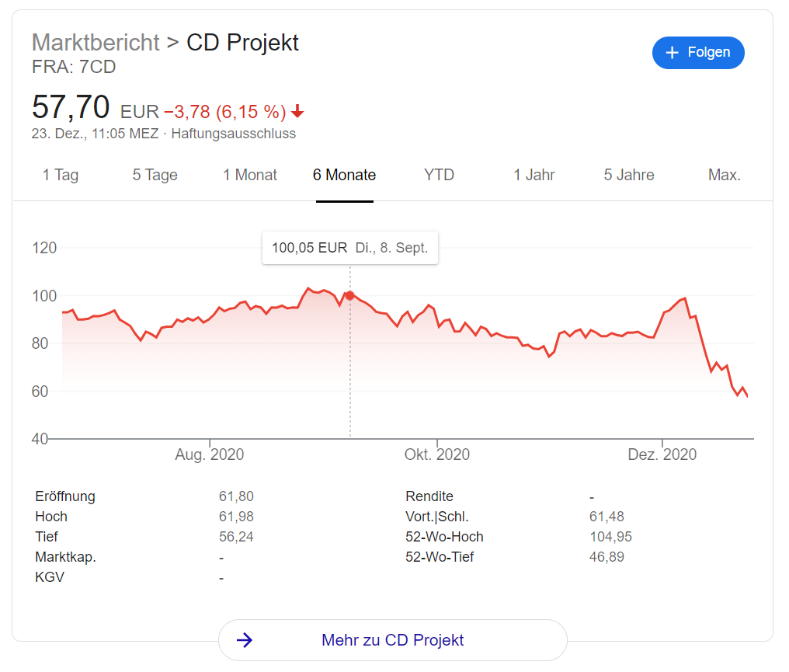
Task: Click the plus icon on Folgen button
Action: click(x=673, y=53)
